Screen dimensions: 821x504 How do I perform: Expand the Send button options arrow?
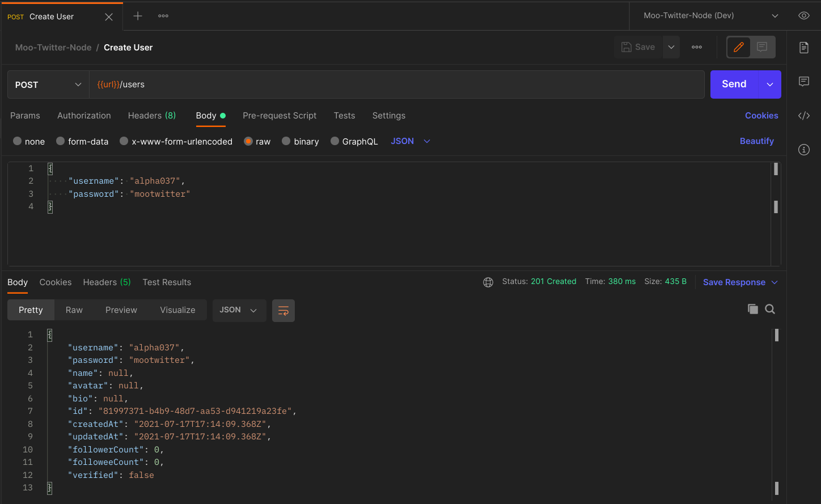[770, 84]
